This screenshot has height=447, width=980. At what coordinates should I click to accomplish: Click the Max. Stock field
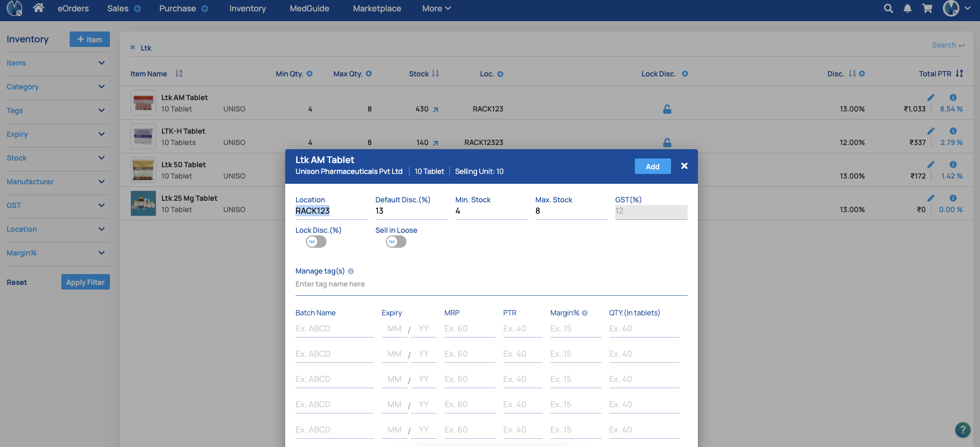click(x=571, y=211)
